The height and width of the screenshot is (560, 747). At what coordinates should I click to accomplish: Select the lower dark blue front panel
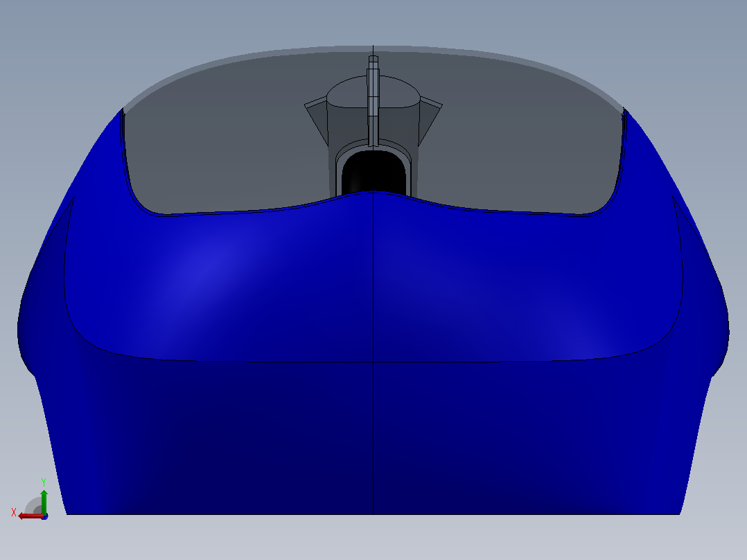click(373, 439)
